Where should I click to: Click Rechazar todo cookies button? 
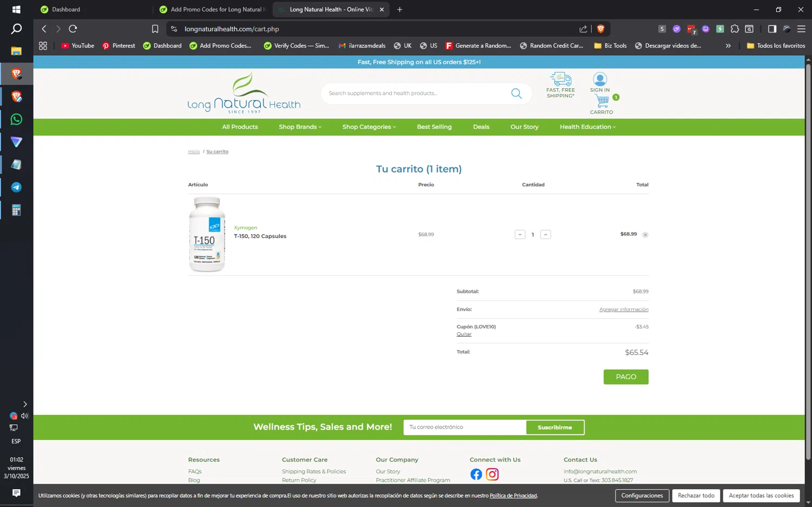point(696,496)
